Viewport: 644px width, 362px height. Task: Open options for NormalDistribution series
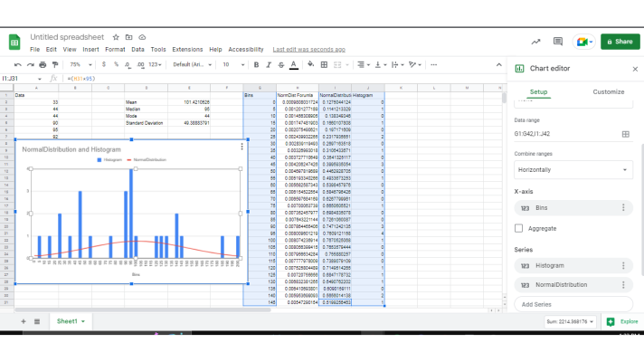coord(623,285)
